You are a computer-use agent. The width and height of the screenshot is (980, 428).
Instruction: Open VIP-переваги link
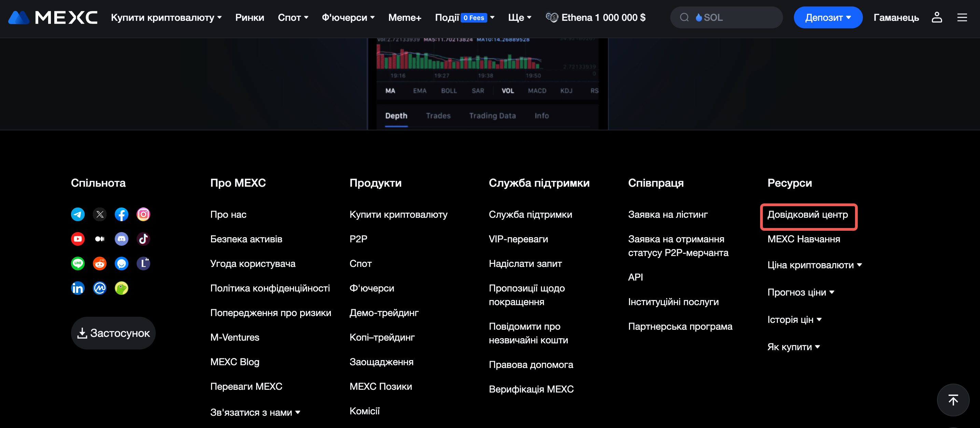pyautogui.click(x=518, y=239)
